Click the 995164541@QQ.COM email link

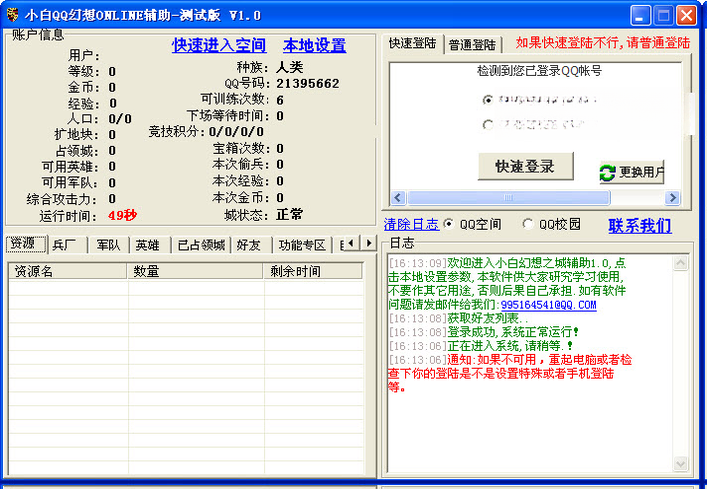coord(548,305)
